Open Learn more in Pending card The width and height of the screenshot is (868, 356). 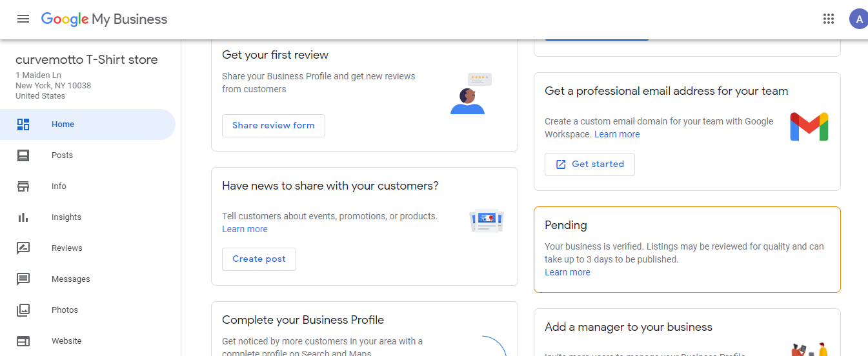click(567, 272)
